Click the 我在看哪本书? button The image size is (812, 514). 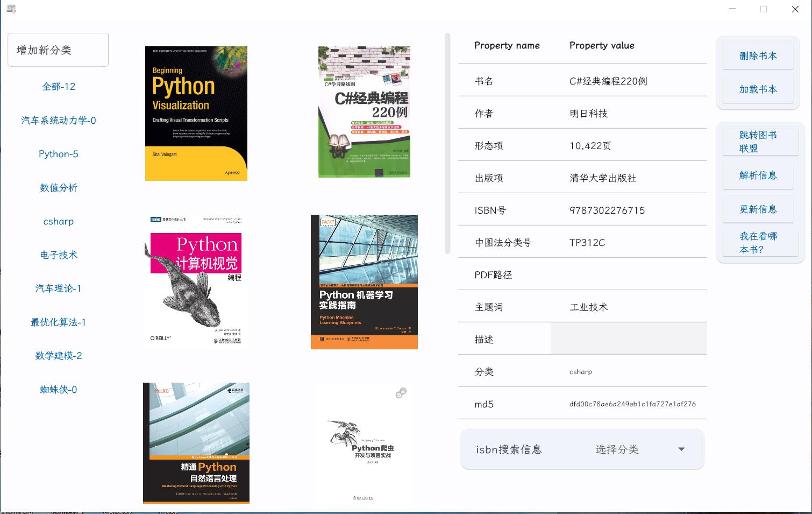[758, 243]
